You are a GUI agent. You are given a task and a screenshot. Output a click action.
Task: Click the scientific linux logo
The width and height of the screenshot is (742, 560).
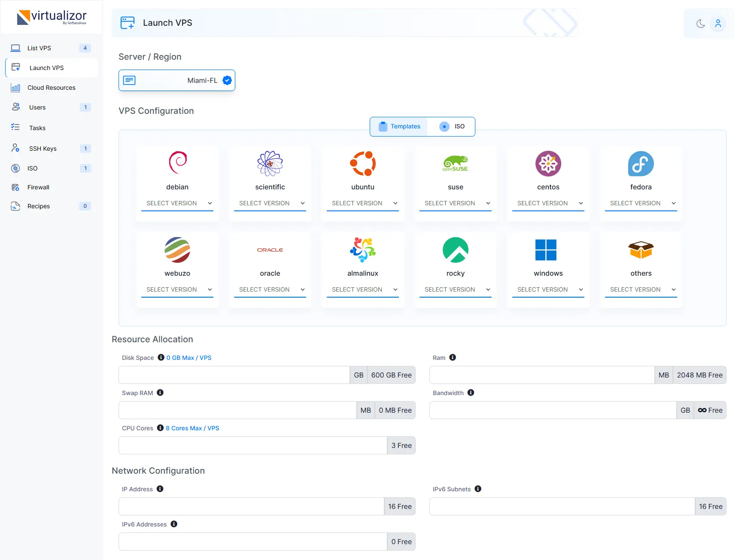tap(270, 163)
